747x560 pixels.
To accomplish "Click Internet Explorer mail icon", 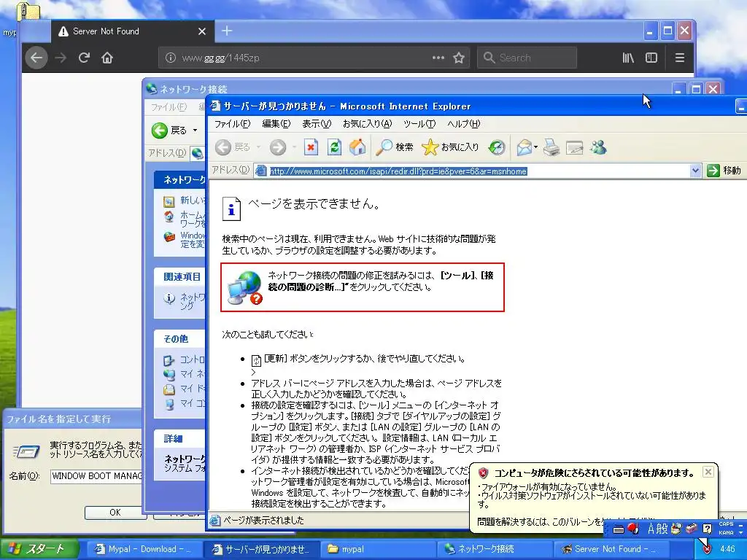I will [x=524, y=147].
